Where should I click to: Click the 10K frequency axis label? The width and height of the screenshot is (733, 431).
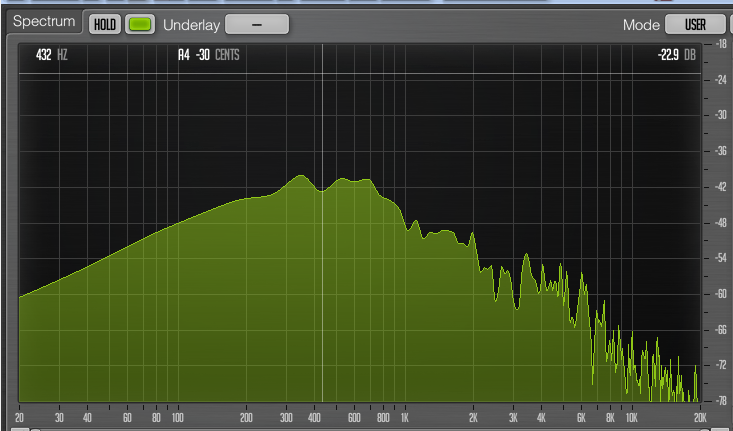[632, 417]
